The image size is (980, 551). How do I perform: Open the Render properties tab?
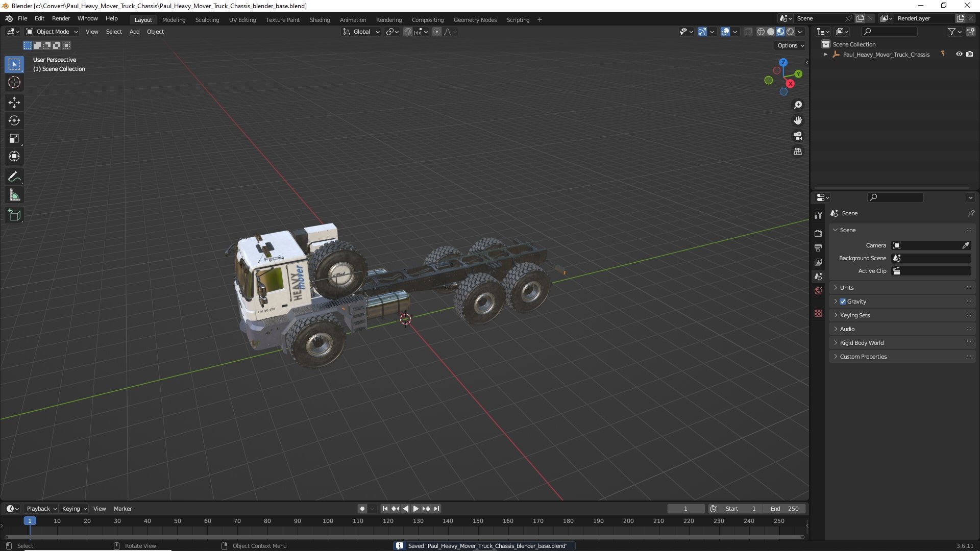coord(818,233)
